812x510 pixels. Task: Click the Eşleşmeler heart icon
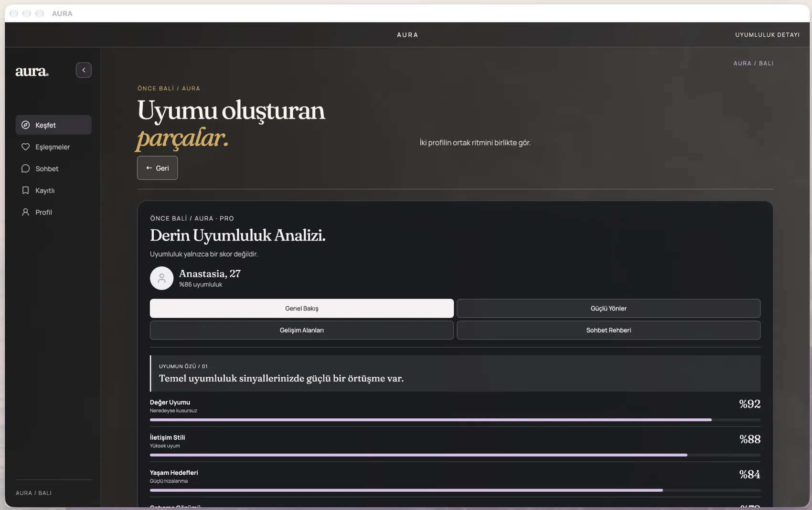25,147
